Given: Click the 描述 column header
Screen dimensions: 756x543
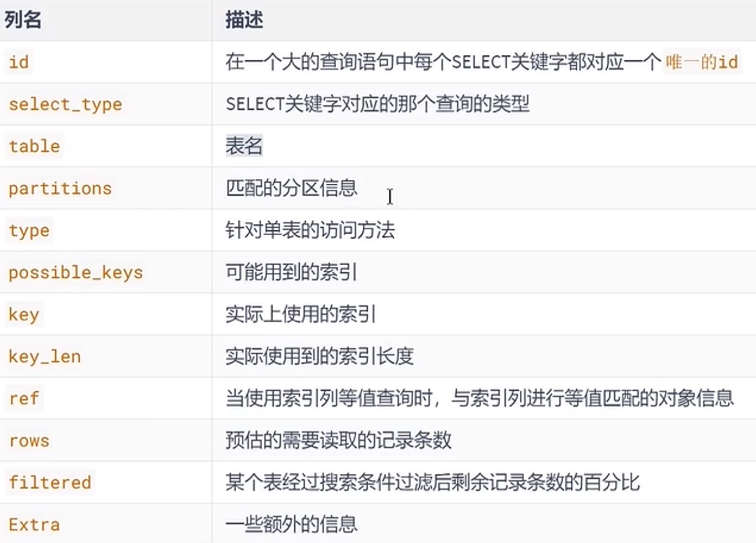Looking at the screenshot, I should click(x=244, y=20).
